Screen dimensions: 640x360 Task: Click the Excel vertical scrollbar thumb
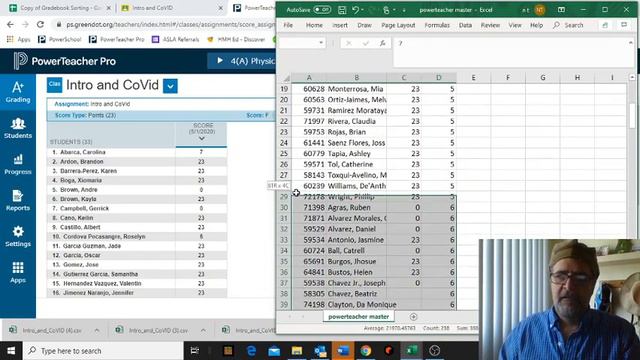(x=632, y=116)
